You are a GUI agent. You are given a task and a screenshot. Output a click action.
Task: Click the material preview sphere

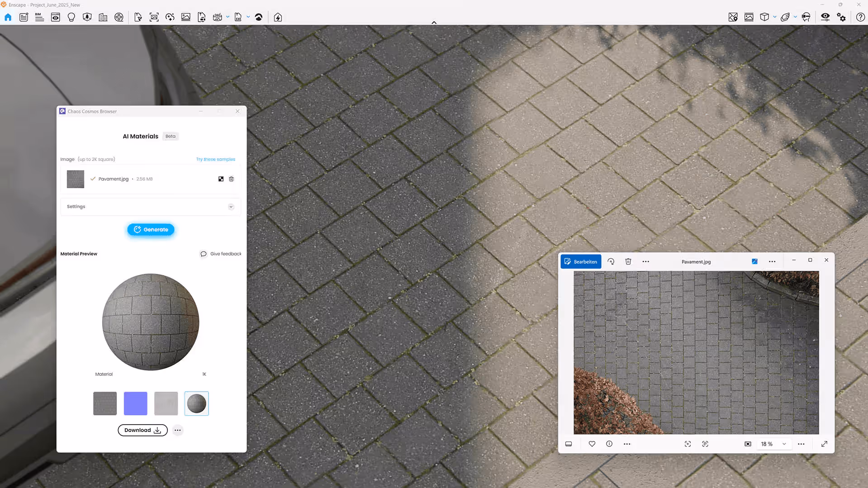(x=151, y=322)
